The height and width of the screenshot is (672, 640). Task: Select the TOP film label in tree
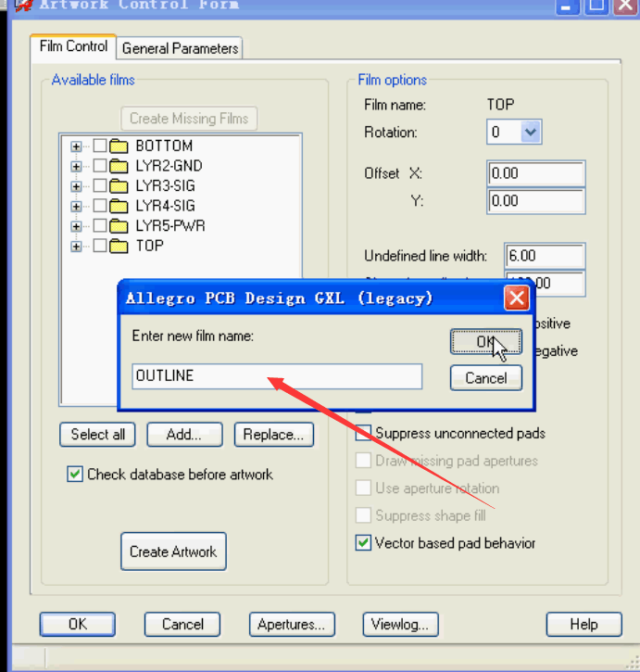(x=149, y=246)
